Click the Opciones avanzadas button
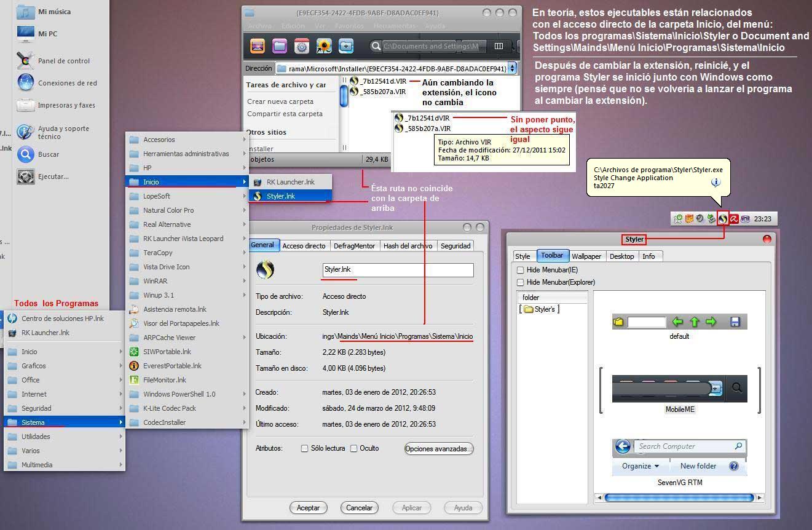The width and height of the screenshot is (812, 530). point(438,449)
